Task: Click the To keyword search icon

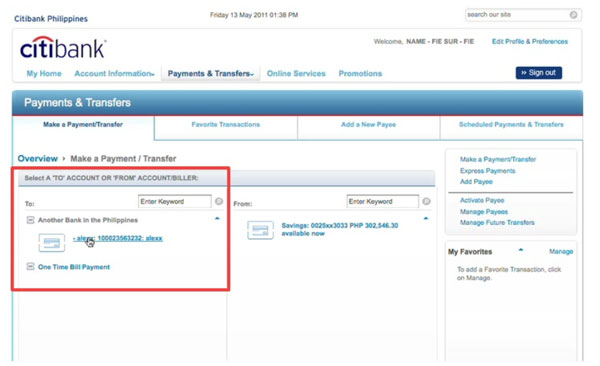Action: pyautogui.click(x=219, y=201)
